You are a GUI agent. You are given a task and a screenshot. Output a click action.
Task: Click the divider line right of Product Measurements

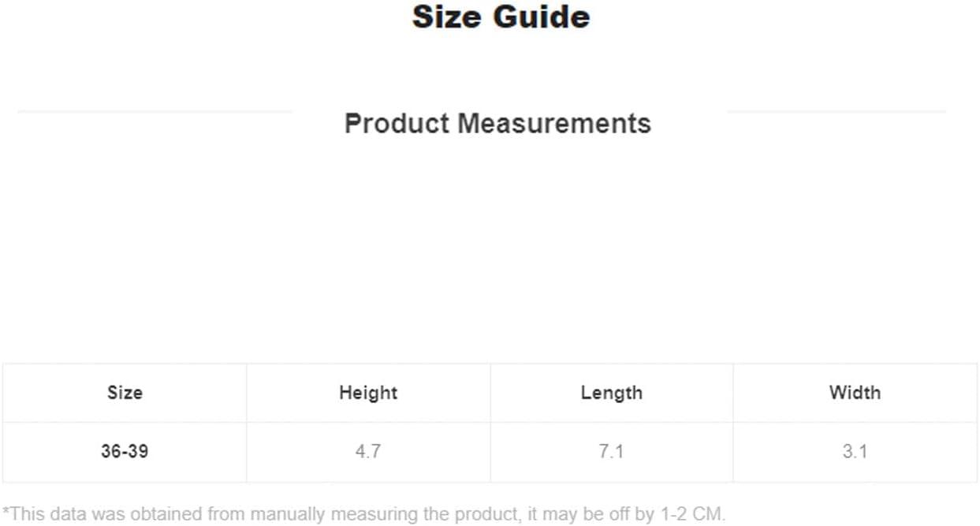point(836,112)
